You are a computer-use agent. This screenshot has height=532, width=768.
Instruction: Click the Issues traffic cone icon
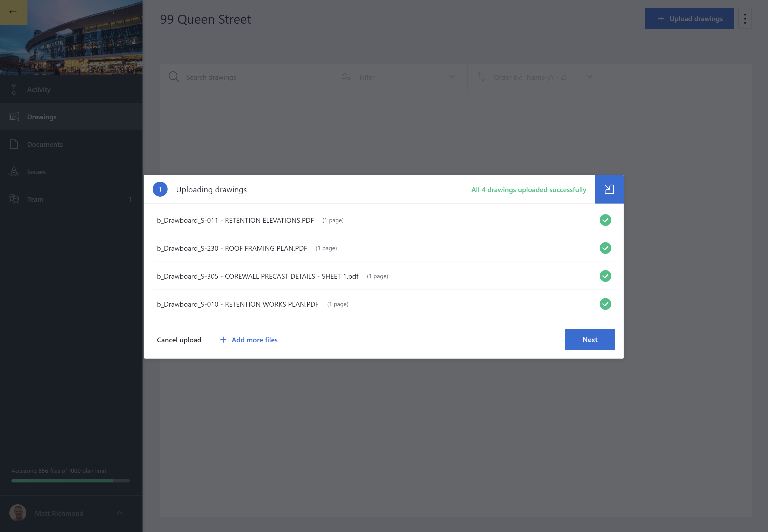tap(14, 171)
